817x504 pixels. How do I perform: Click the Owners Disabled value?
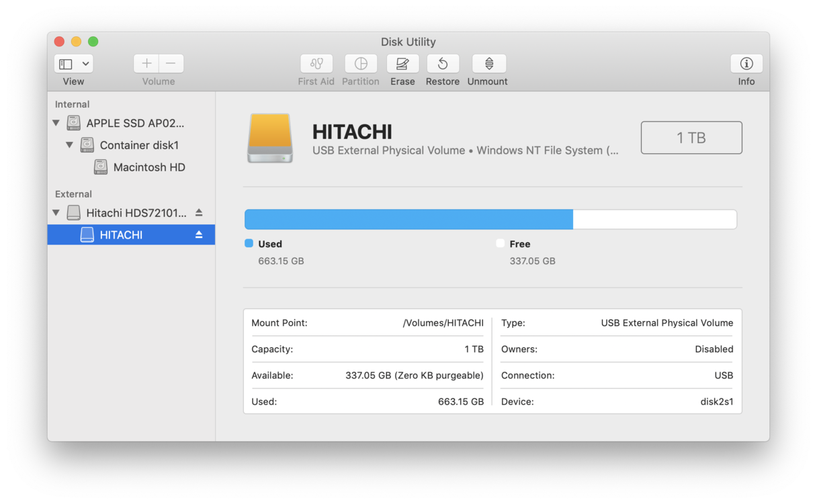pos(714,349)
